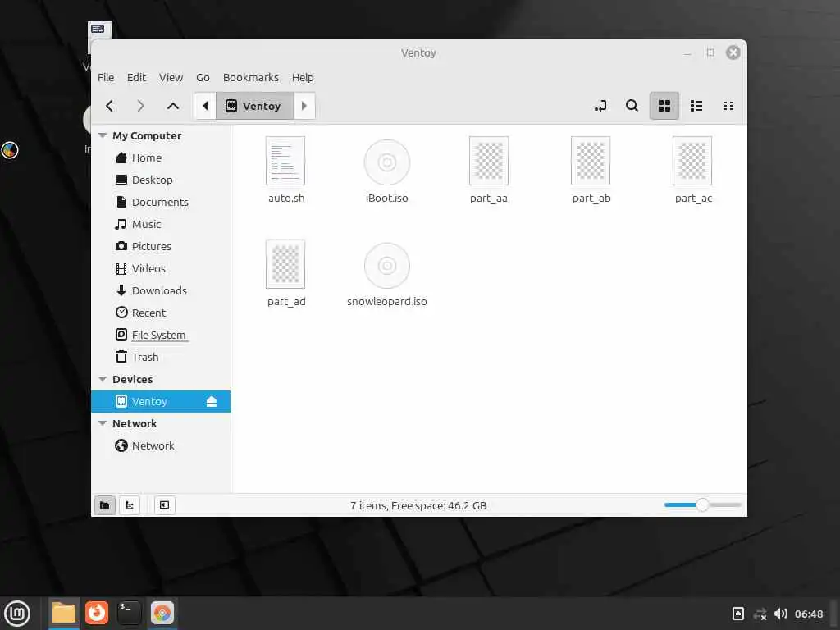Click the 'snowleopard.iso' file name label
The width and height of the screenshot is (840, 630).
[x=387, y=301]
